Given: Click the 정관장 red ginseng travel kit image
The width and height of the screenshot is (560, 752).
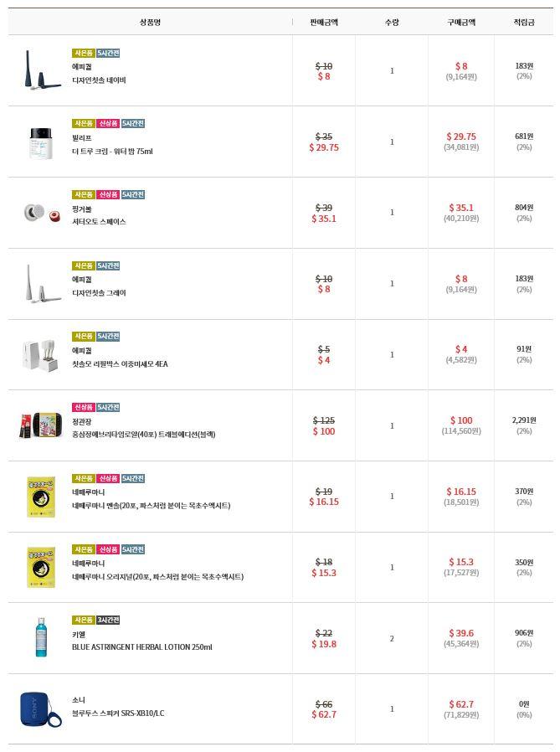Looking at the screenshot, I should coord(41,425).
